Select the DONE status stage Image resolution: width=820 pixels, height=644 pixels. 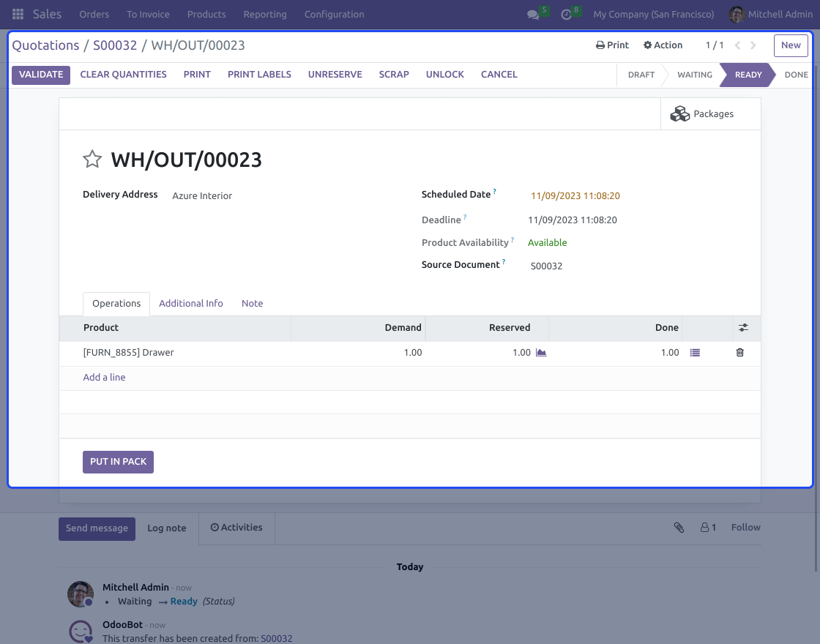(796, 75)
